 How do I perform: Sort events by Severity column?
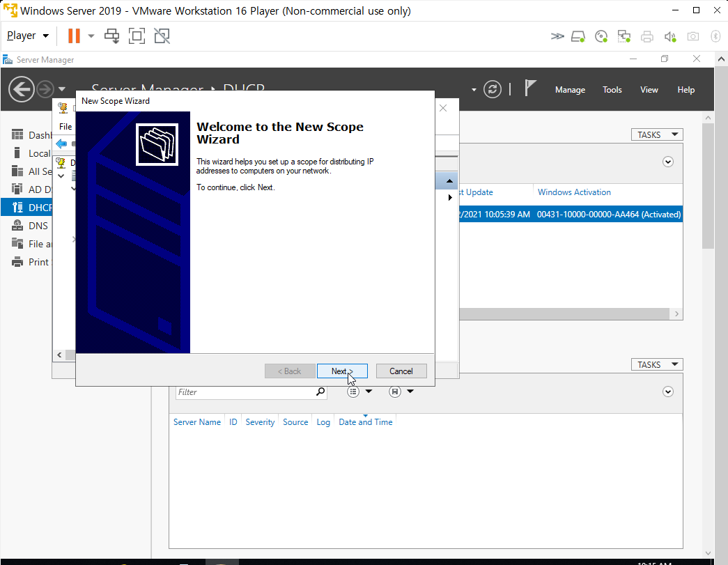click(260, 422)
